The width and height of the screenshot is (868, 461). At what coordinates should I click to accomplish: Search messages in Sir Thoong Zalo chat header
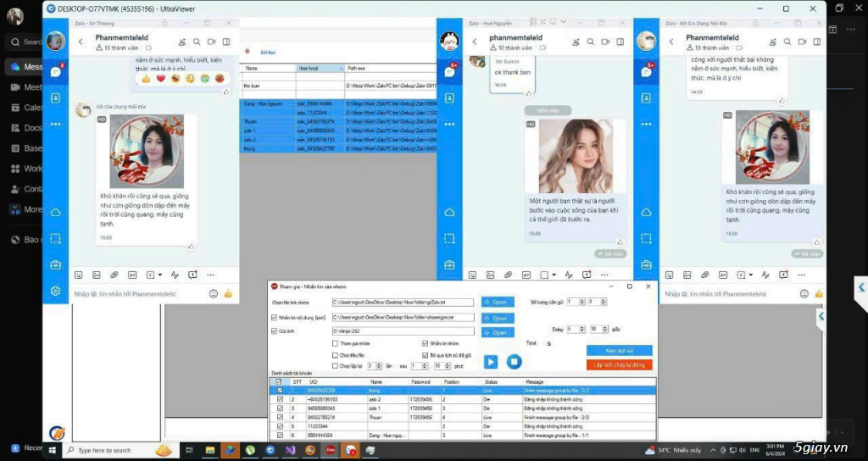pyautogui.click(x=197, y=42)
